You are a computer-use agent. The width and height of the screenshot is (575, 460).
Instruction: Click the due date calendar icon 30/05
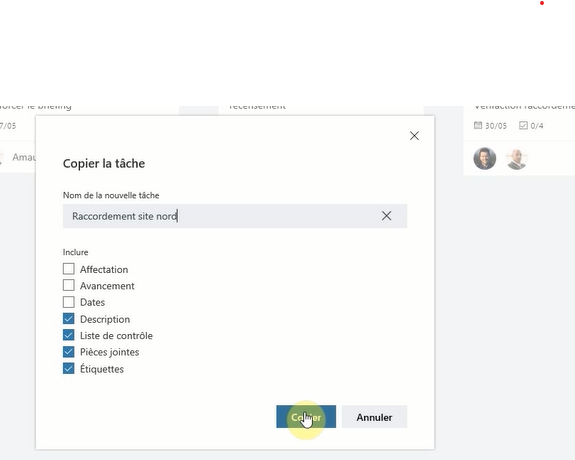(x=478, y=125)
